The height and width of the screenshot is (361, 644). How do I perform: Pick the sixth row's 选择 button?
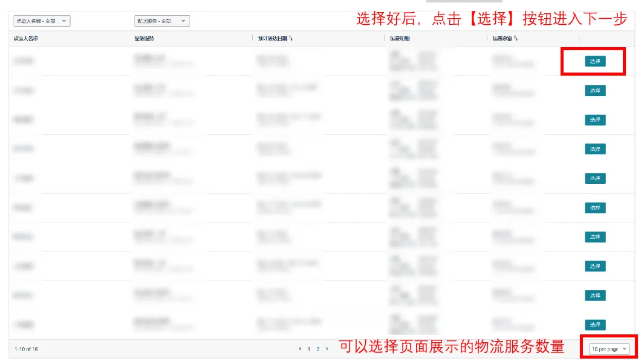pos(595,207)
